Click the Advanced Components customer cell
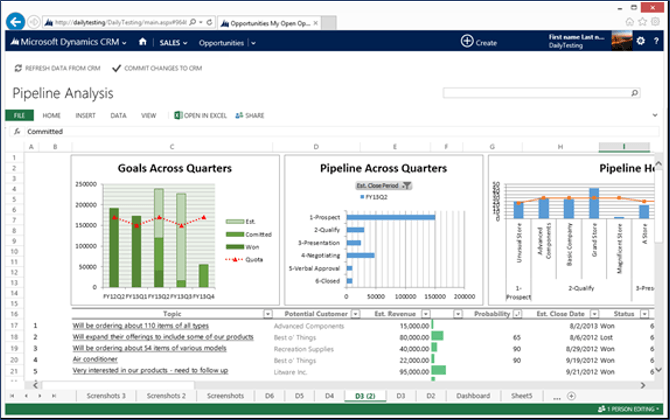Image resolution: width=670 pixels, height=420 pixels. click(309, 326)
